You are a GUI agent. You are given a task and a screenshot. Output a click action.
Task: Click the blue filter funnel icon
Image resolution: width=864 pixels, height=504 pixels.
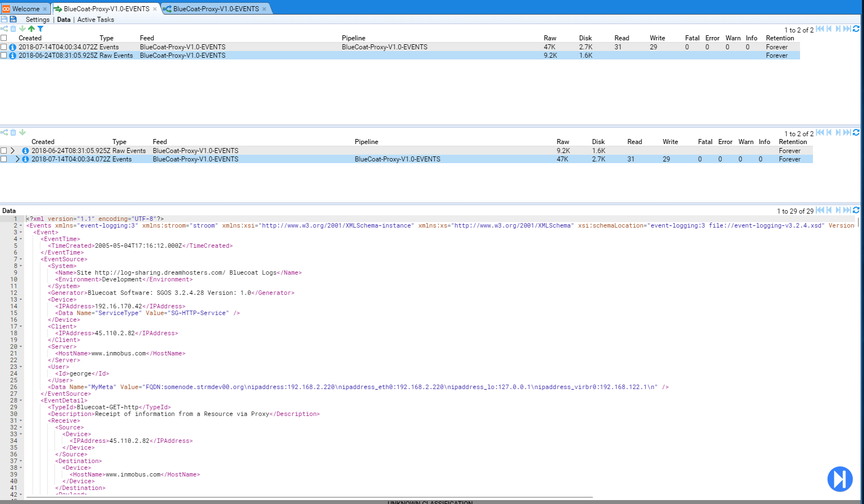click(x=40, y=29)
